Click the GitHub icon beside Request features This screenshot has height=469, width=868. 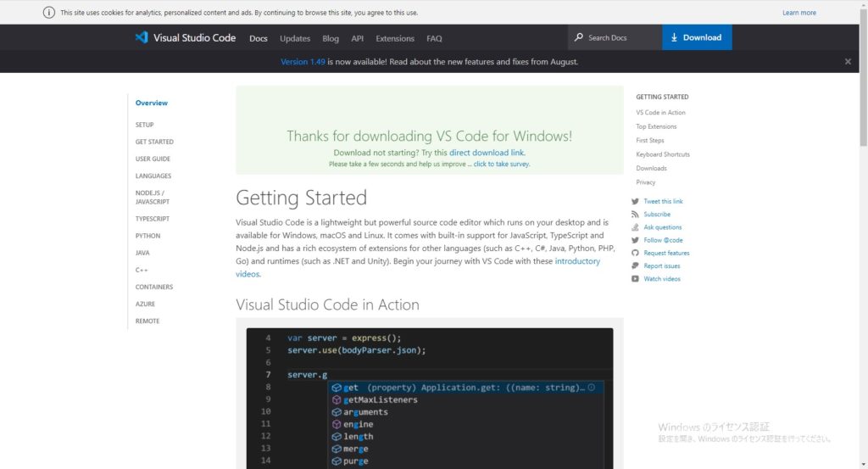(635, 253)
